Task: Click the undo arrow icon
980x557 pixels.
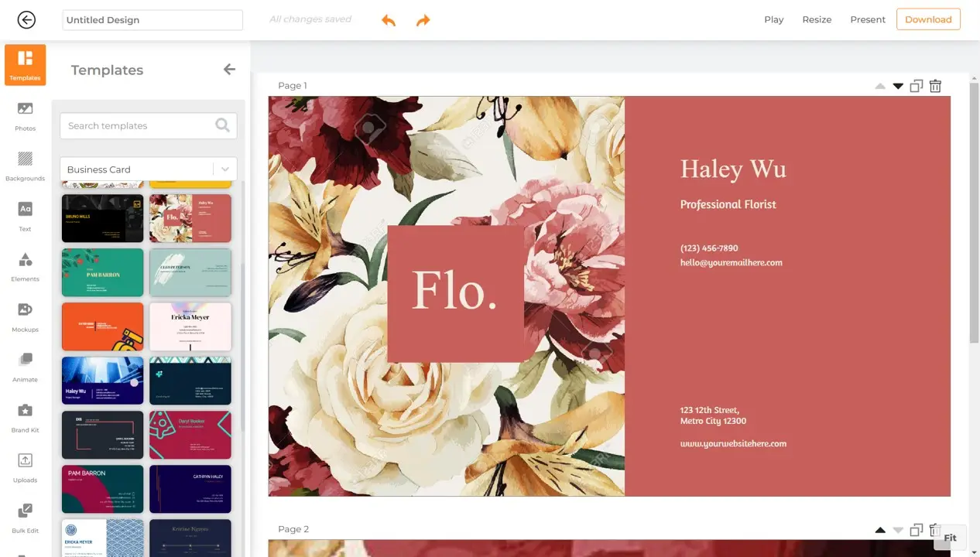Action: pos(389,20)
